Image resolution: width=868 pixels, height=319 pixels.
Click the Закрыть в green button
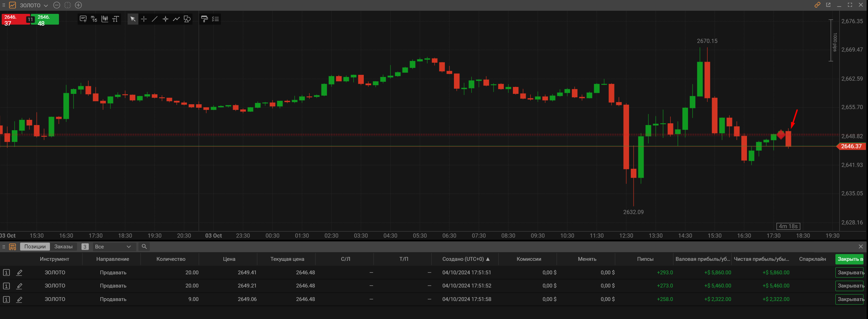(x=850, y=259)
